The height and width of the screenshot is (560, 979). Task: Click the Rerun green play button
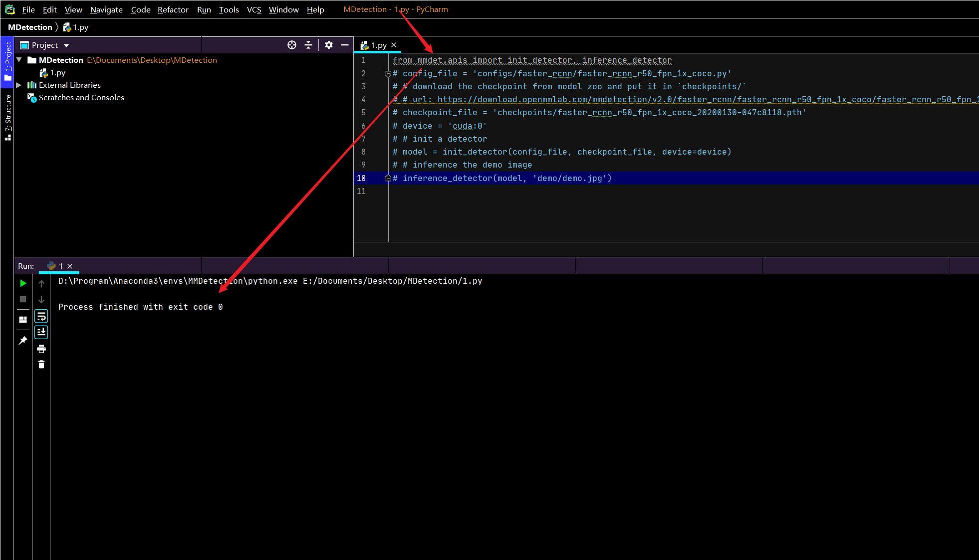point(23,283)
